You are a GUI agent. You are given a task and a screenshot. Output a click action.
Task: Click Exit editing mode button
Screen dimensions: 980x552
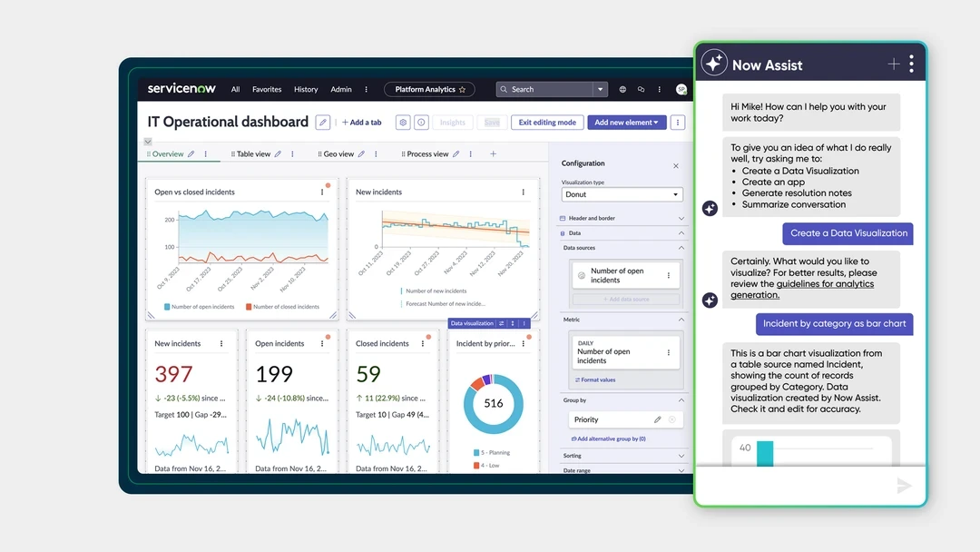point(547,123)
